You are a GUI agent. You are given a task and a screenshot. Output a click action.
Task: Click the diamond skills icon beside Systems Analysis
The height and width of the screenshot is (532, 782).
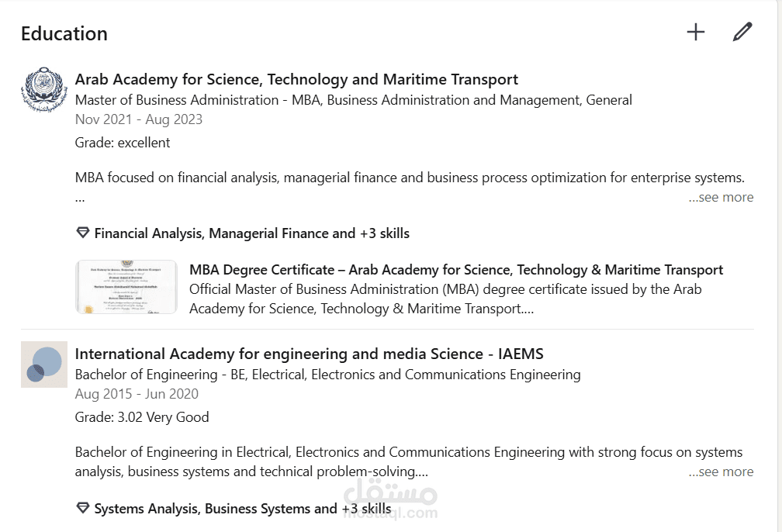coord(82,509)
